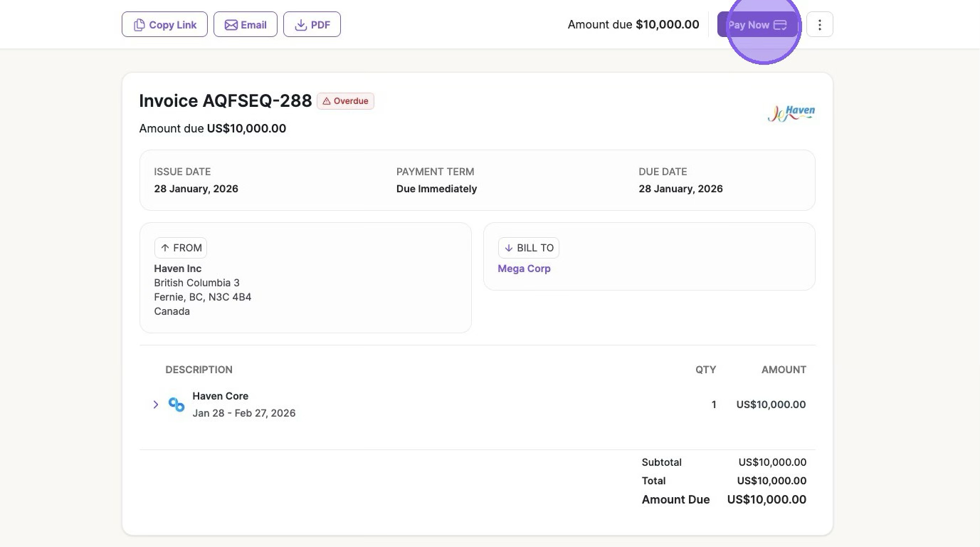Click the download icon on PDF button

tap(301, 25)
